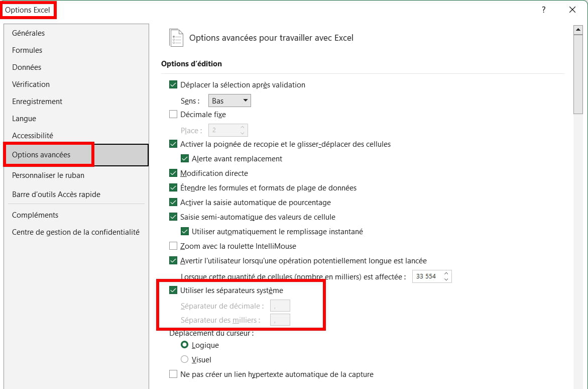The image size is (588, 389).
Task: Uncheck Alerte avant remplacement
Action: 184,159
